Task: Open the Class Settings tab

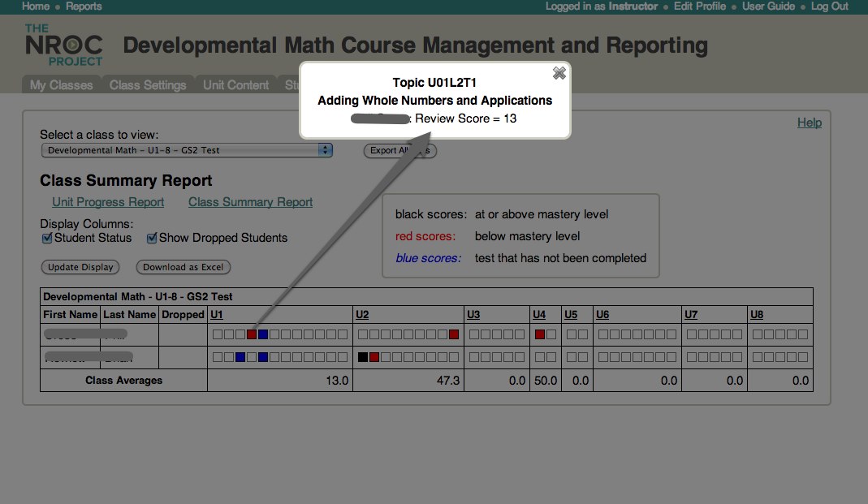Action: [x=148, y=84]
